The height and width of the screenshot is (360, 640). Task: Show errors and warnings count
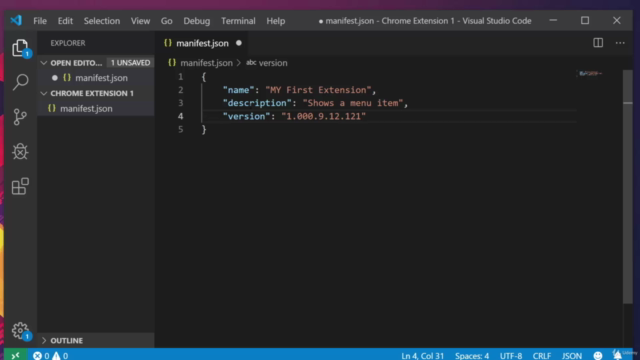(51, 356)
